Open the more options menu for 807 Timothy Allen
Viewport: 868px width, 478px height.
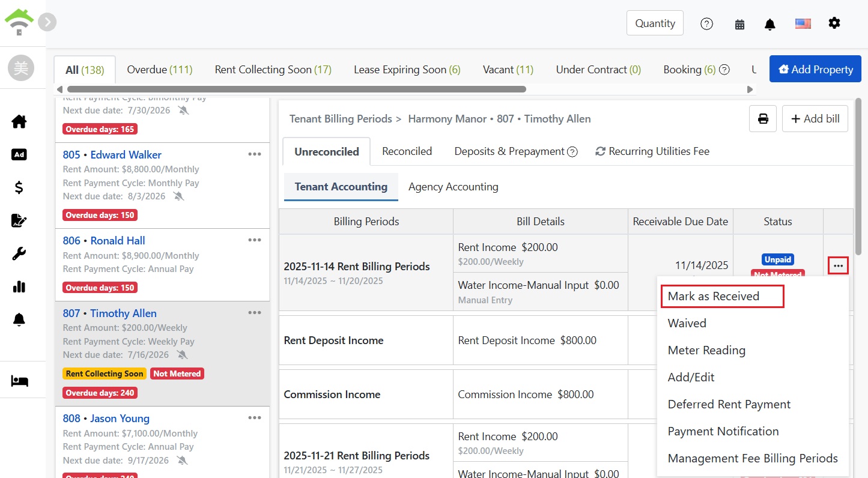tap(255, 313)
